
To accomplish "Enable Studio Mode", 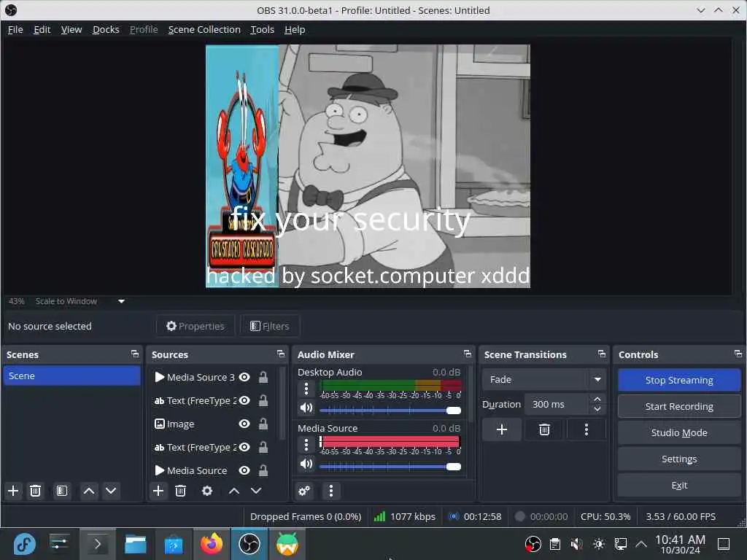I will 679,432.
